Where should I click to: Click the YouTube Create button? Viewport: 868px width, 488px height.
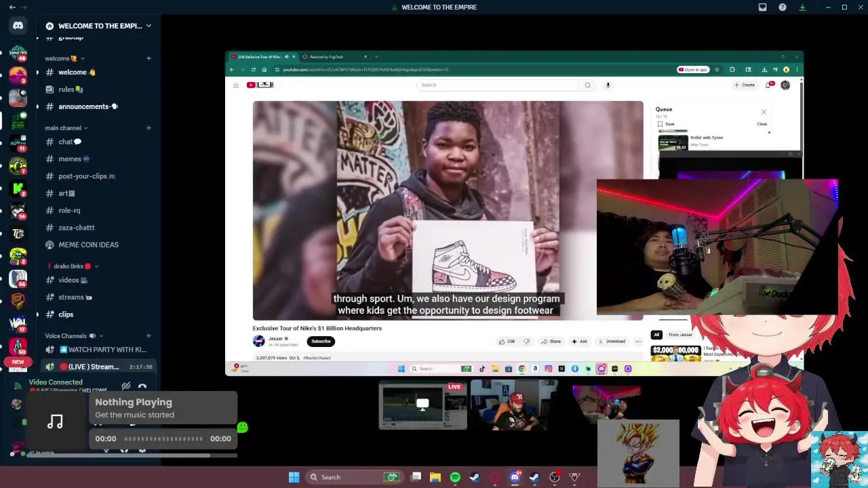pos(745,85)
